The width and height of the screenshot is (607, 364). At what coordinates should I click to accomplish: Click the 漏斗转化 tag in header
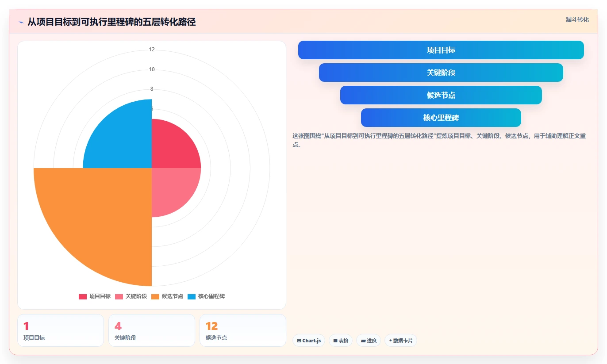click(577, 19)
